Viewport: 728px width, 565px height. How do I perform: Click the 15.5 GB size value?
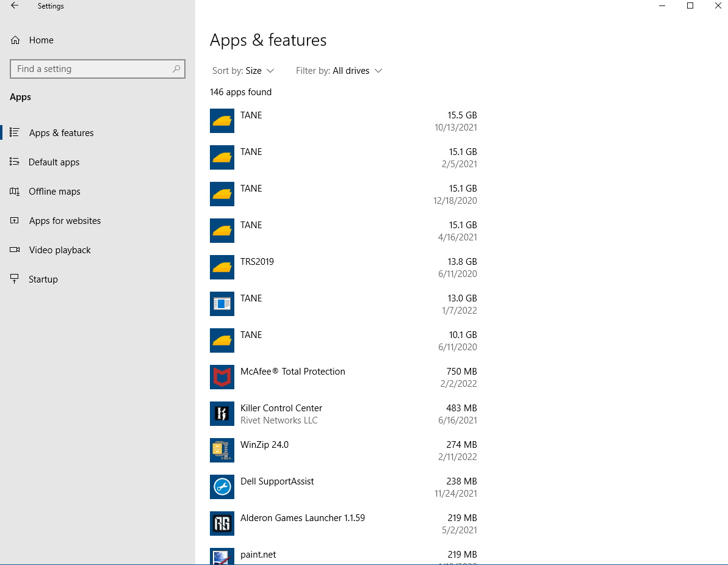462,115
